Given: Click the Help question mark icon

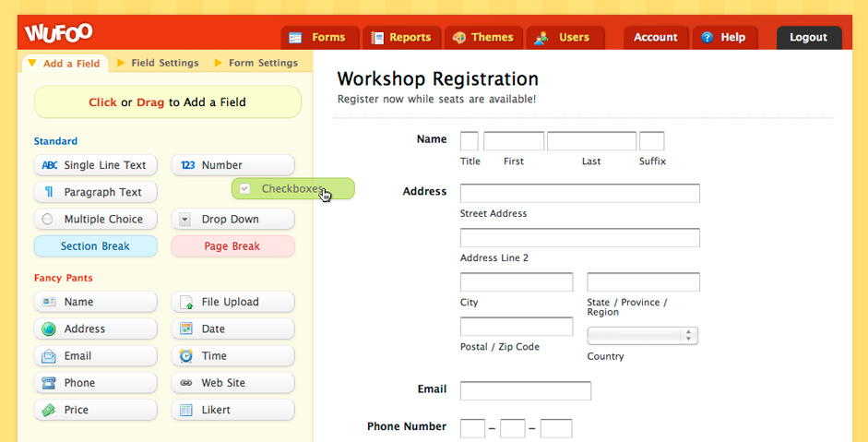Looking at the screenshot, I should (x=707, y=37).
